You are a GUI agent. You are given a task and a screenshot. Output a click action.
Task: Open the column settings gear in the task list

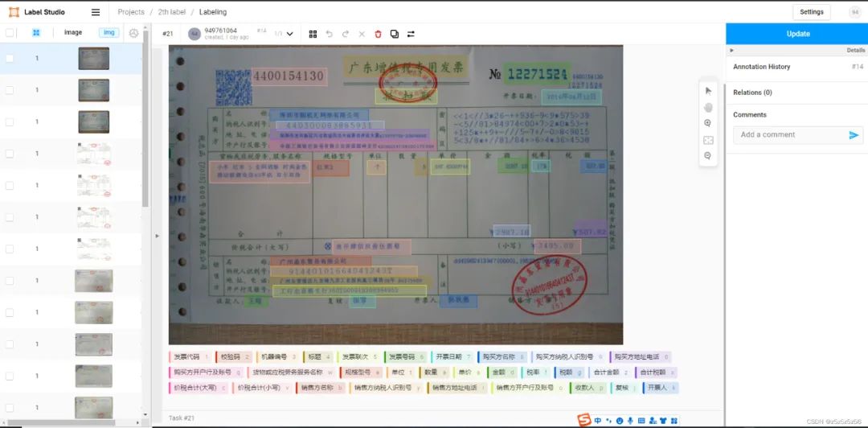133,33
